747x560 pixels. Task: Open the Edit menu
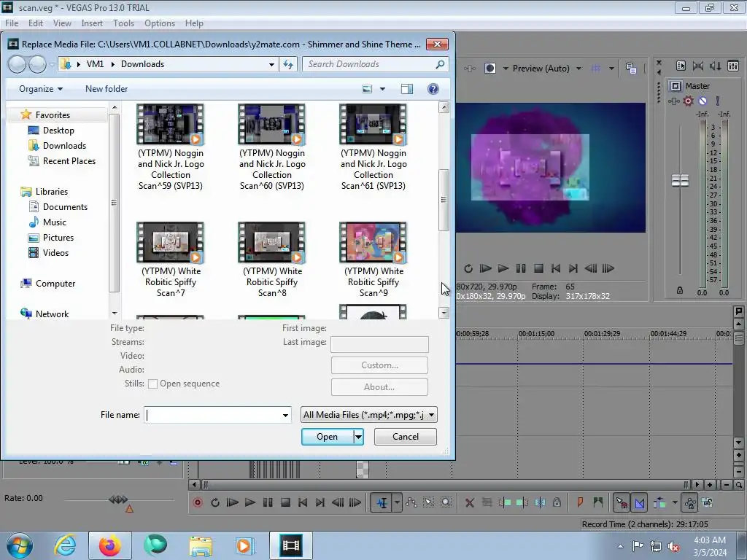[x=35, y=23]
